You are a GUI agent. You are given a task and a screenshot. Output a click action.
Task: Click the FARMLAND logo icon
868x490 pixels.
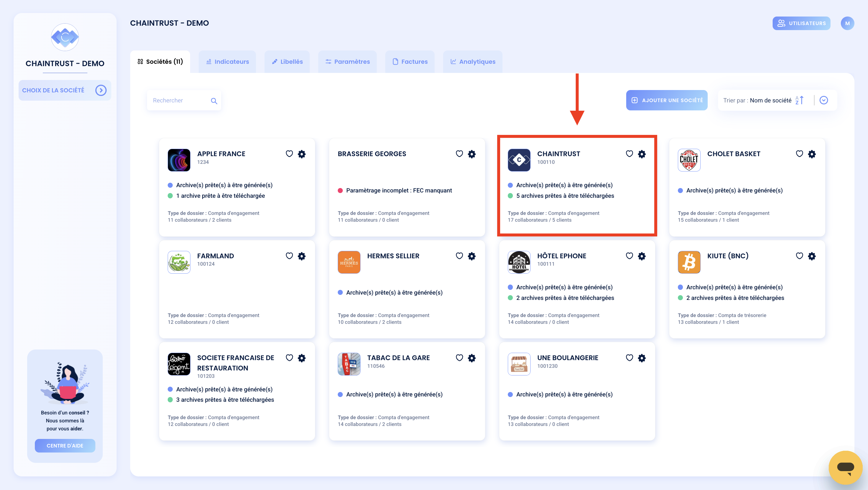pyautogui.click(x=179, y=262)
